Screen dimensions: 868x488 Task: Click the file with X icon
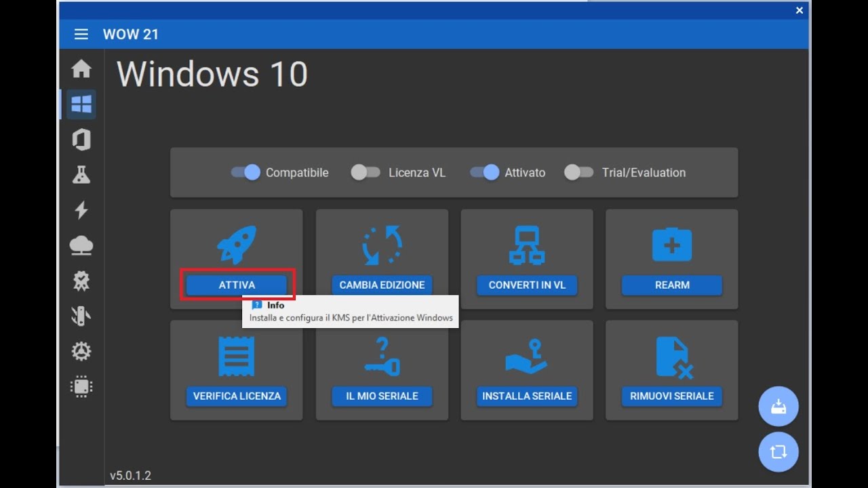point(673,357)
